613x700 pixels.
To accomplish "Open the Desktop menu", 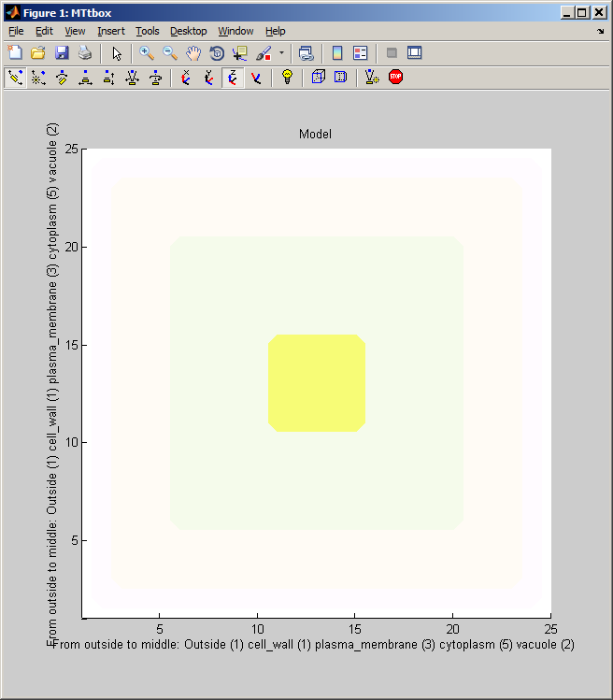I will coord(188,31).
